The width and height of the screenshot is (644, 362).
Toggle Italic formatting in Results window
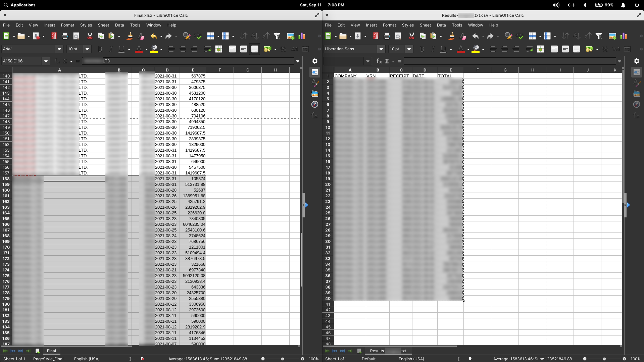tap(433, 49)
